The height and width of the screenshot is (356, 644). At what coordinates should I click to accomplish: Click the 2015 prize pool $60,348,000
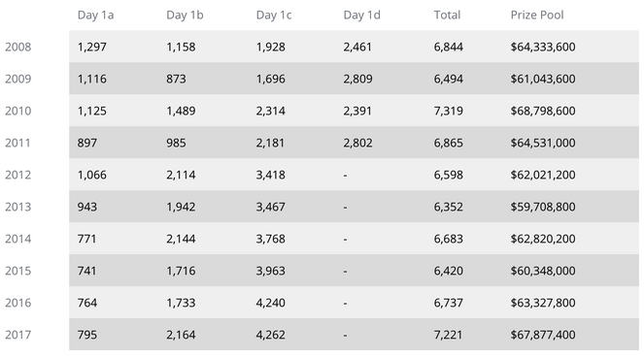click(543, 271)
